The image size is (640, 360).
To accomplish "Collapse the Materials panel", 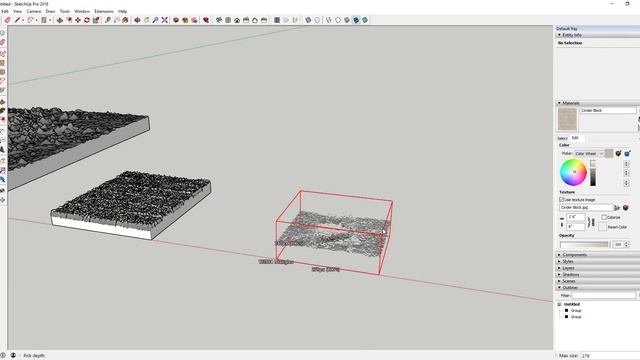I will coord(559,103).
